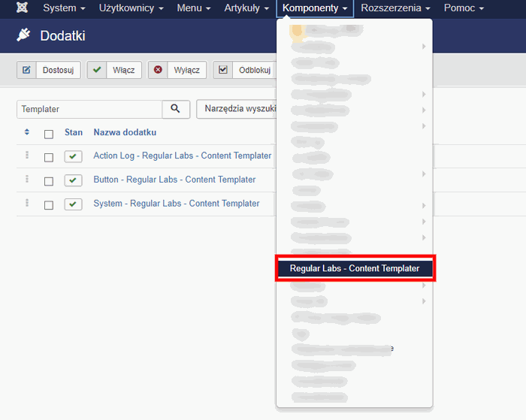
Task: Toggle enabled state of Action Log plugin
Action: 73,156
